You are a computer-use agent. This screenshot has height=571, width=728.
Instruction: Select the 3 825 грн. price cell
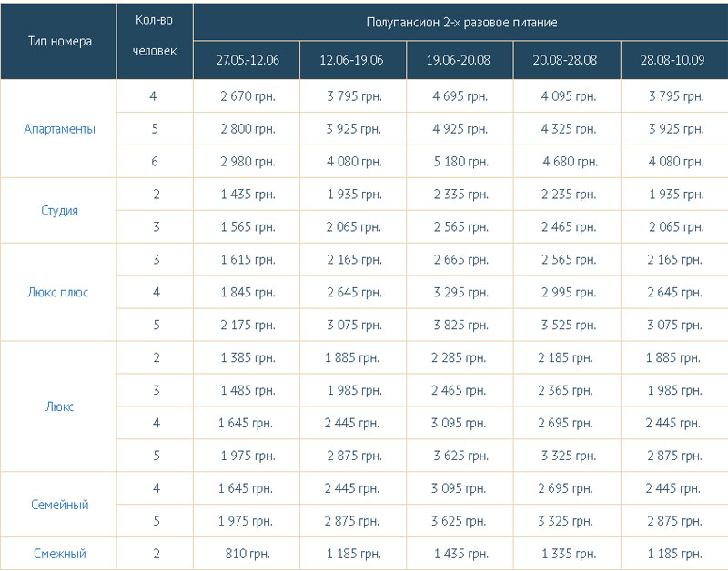459,326
